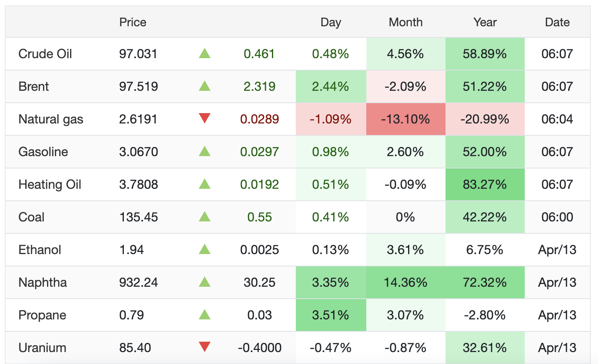Click the Month column header
598x364 pixels.
coord(405,22)
